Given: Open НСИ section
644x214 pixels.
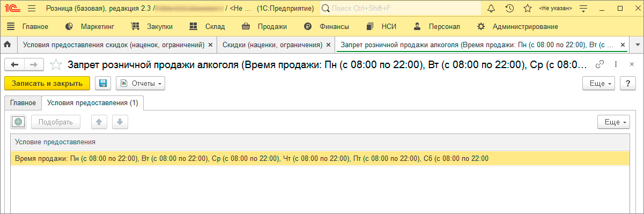Looking at the screenshot, I should coord(389,26).
